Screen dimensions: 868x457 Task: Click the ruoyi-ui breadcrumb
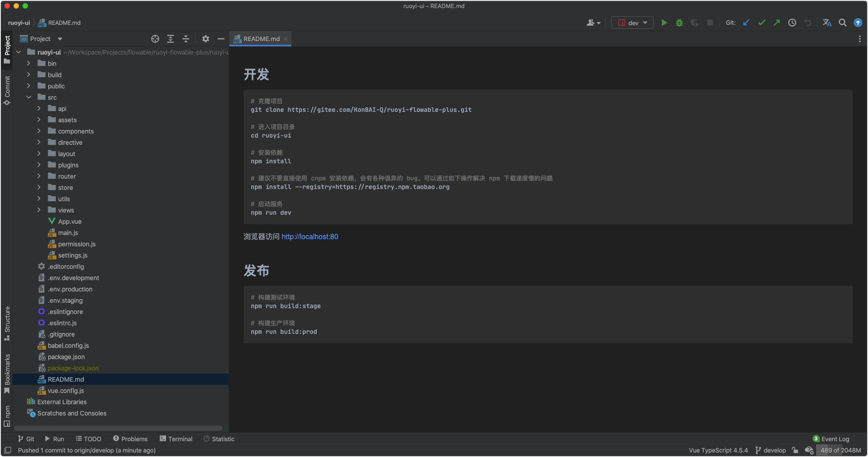(x=19, y=23)
